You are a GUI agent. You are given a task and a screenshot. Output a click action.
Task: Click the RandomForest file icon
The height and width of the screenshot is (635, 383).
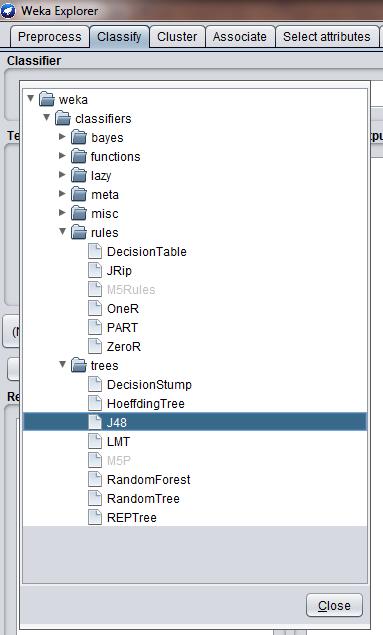(x=95, y=479)
